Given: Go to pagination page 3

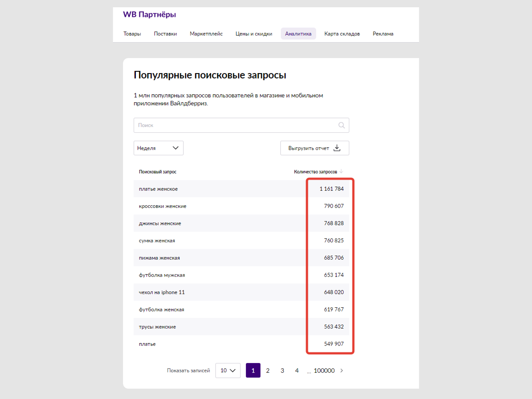Looking at the screenshot, I should point(282,370).
